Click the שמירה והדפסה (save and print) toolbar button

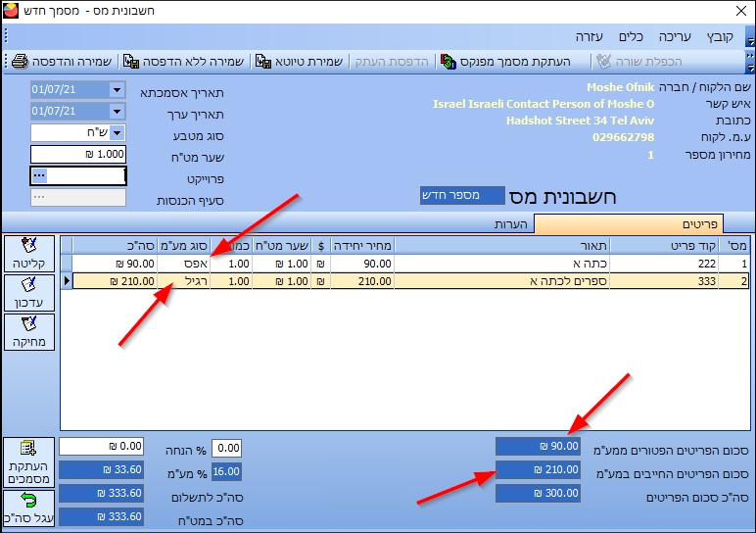coord(61,61)
